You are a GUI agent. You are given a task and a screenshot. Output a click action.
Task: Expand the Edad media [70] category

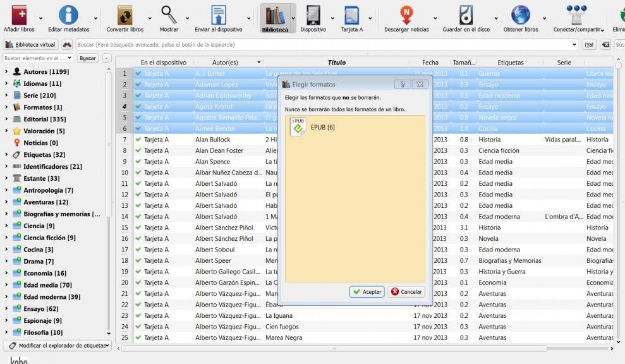point(6,284)
